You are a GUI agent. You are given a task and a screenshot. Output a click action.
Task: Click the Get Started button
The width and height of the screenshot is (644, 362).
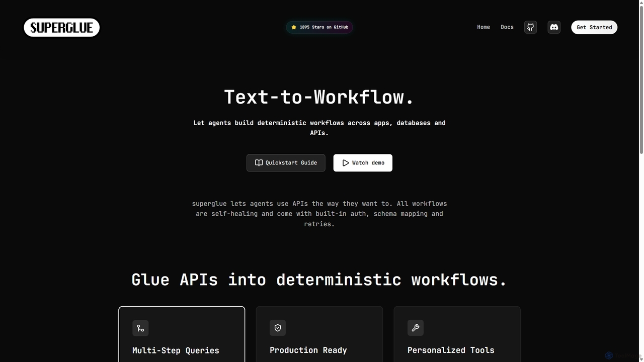pos(594,27)
